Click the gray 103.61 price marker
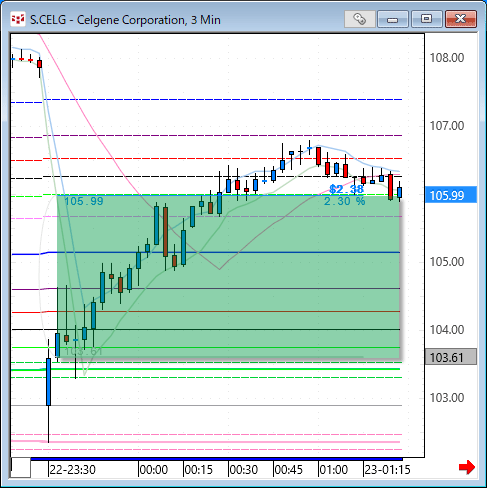487x488 pixels. (x=451, y=357)
